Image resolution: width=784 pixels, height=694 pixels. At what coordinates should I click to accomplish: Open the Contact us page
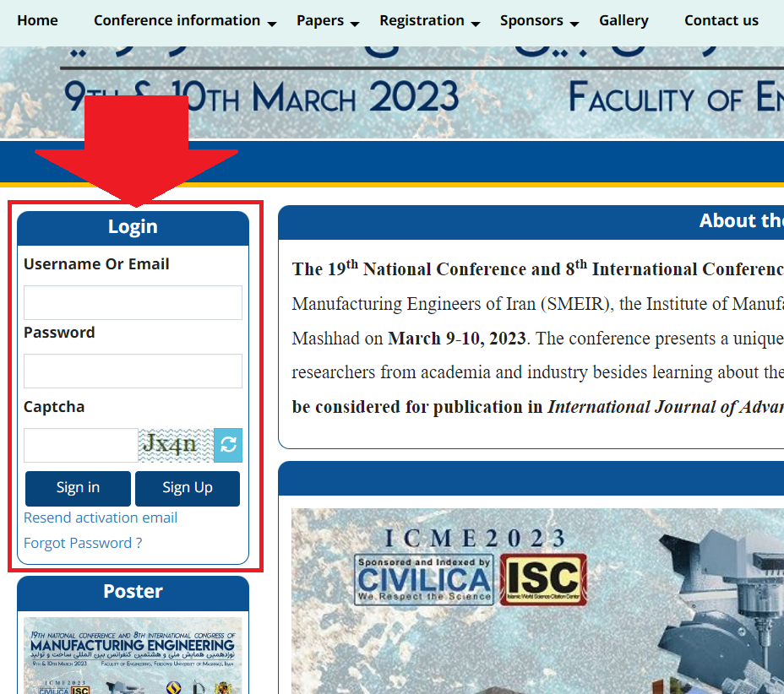tap(721, 20)
